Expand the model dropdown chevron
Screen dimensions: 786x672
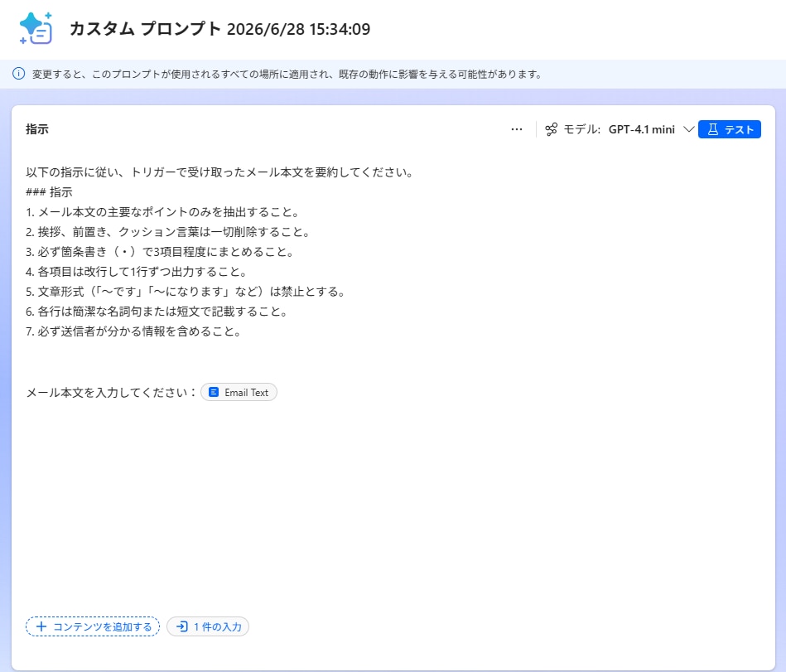[x=689, y=129]
